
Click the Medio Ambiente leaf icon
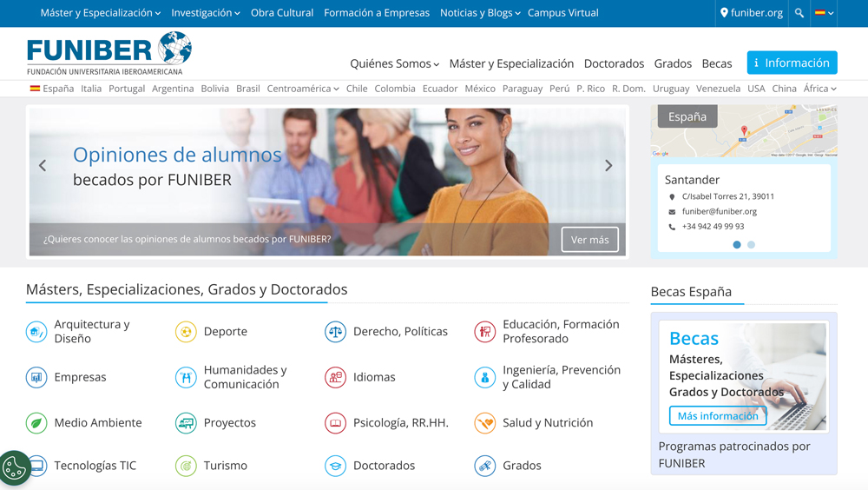click(x=36, y=423)
